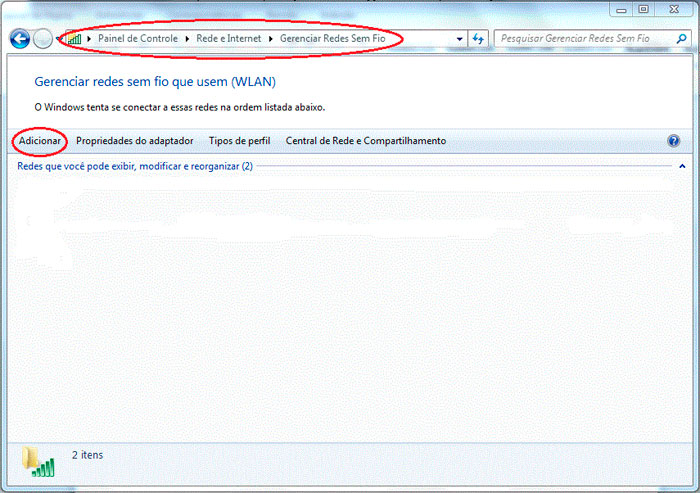Image resolution: width=700 pixels, height=493 pixels.
Task: Click the group header 'Redes que você pode exibir, modificar e reorganizar (2)'
Action: coord(135,166)
